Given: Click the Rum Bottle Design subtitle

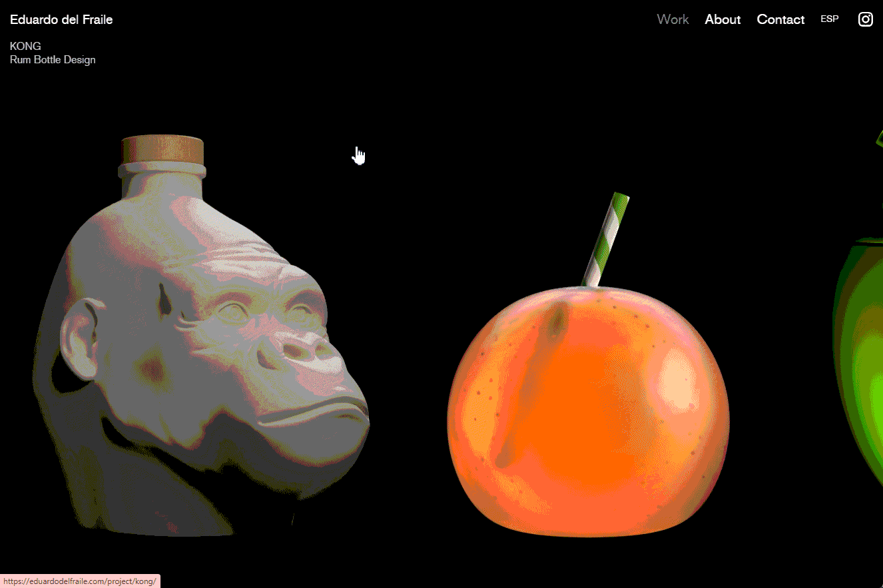Looking at the screenshot, I should click(x=53, y=60).
